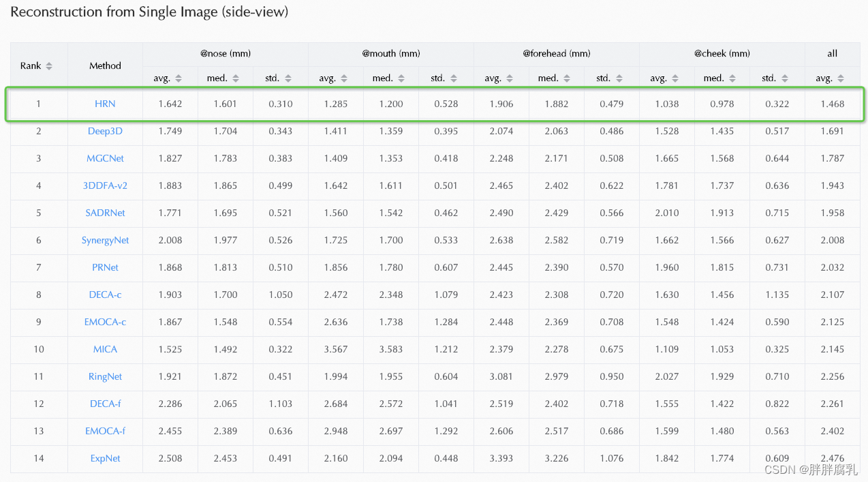Click sort arrows beside @cheek med.
The height and width of the screenshot is (482, 868).
coord(732,78)
